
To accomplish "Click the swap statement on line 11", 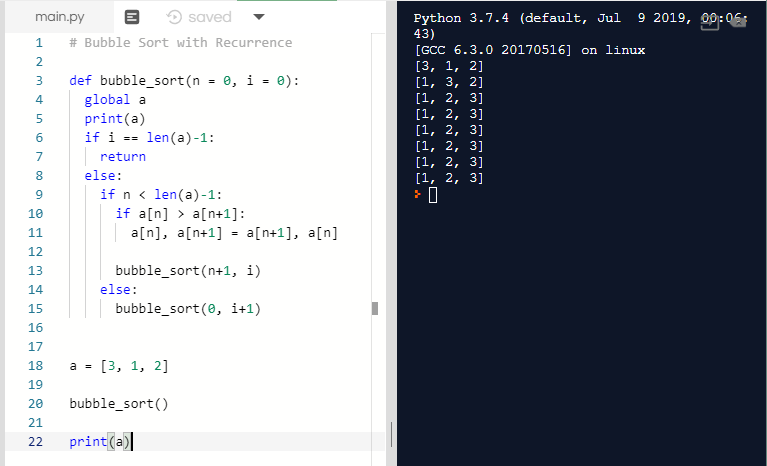I will pyautogui.click(x=234, y=233).
